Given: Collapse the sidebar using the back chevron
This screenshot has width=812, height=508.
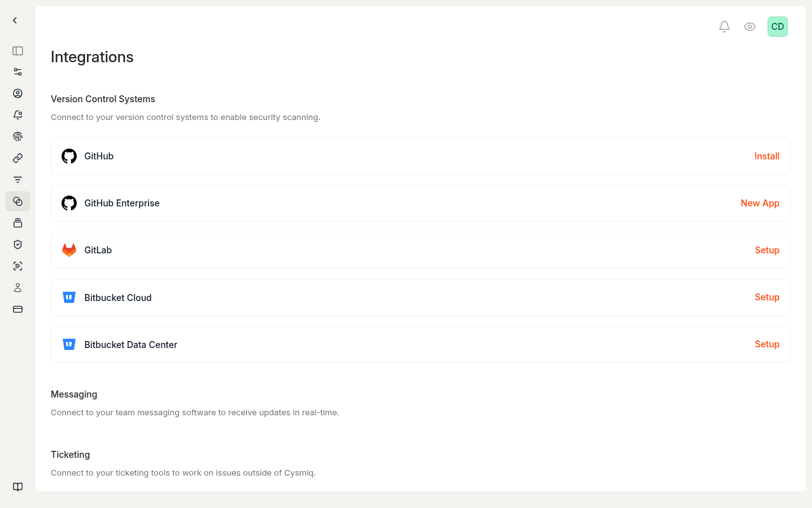Looking at the screenshot, I should pyautogui.click(x=14, y=20).
